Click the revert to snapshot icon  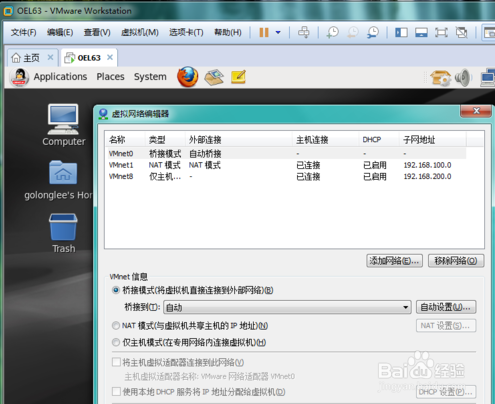coord(353,32)
